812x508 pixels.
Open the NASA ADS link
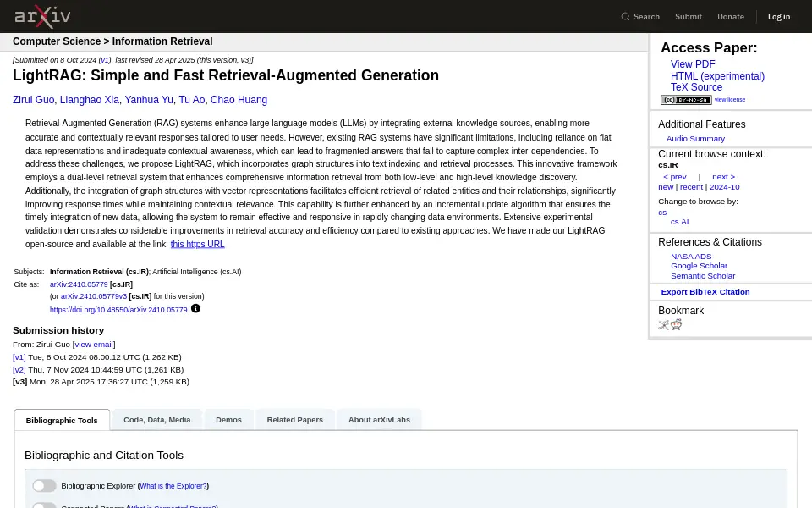point(691,257)
